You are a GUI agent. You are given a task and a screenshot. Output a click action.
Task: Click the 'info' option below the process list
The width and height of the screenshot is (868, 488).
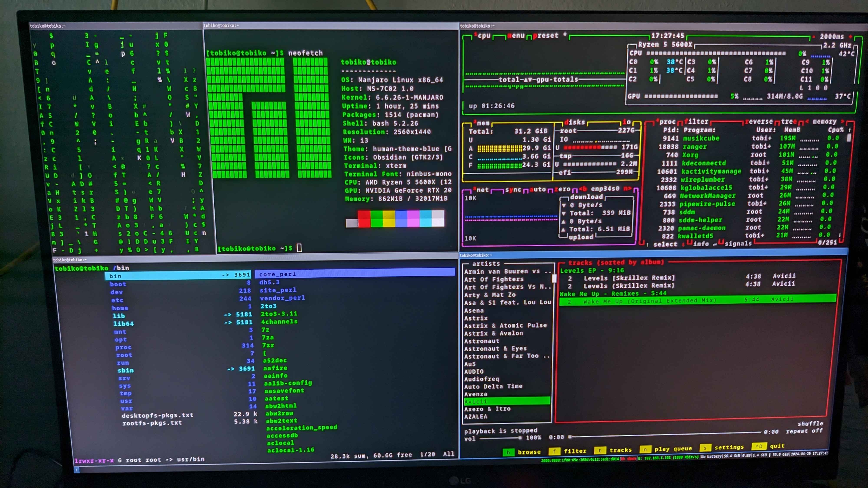point(701,244)
